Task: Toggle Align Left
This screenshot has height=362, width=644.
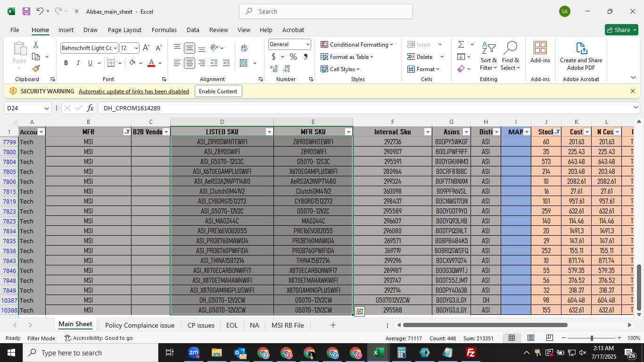Action: coord(177,63)
